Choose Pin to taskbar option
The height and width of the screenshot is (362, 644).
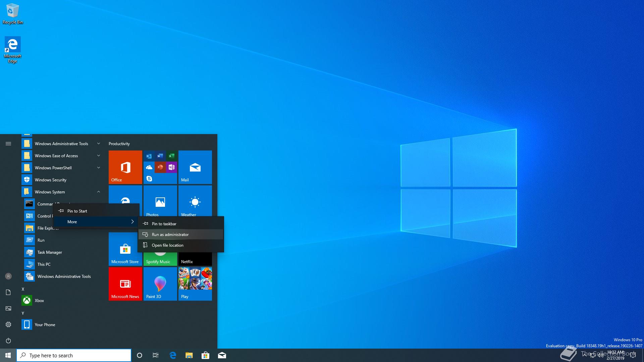[x=164, y=224]
